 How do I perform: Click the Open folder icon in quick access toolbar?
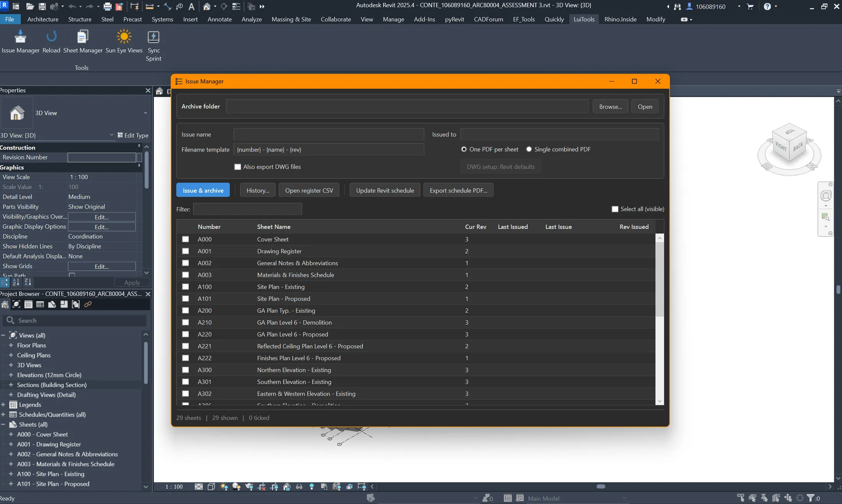[x=30, y=7]
